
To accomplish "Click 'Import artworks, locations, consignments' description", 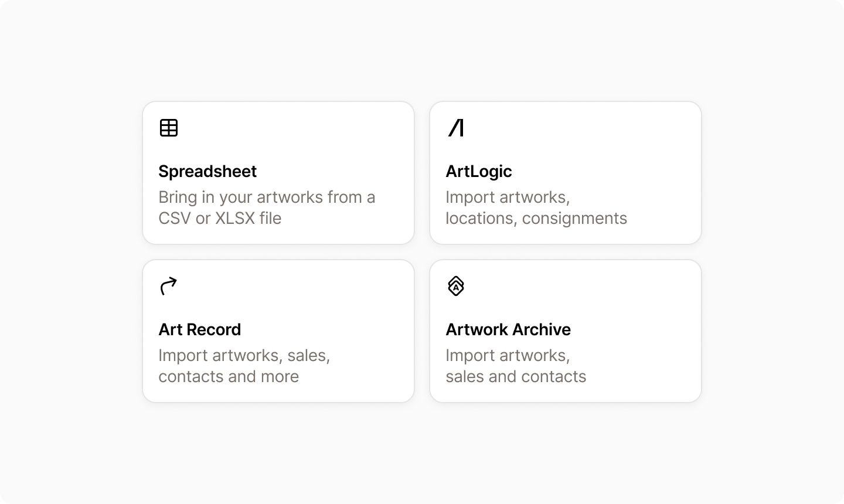I will point(536,207).
